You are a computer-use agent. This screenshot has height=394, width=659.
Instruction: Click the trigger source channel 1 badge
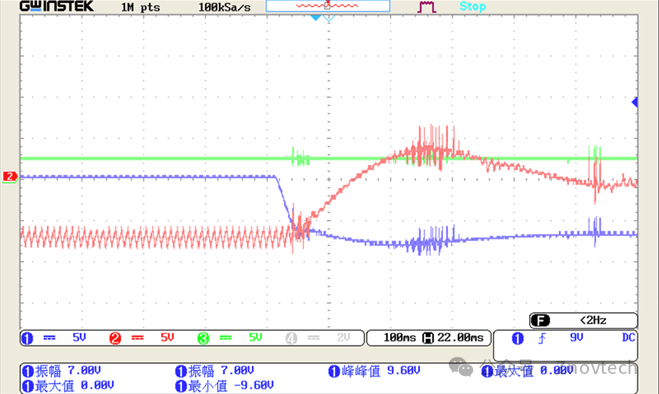[x=518, y=338]
